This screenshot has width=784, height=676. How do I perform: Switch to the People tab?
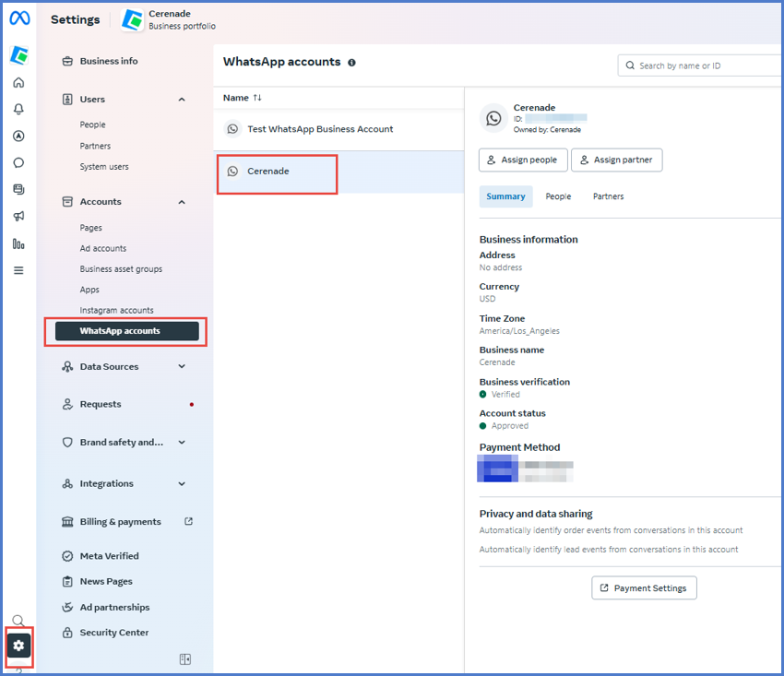point(558,196)
